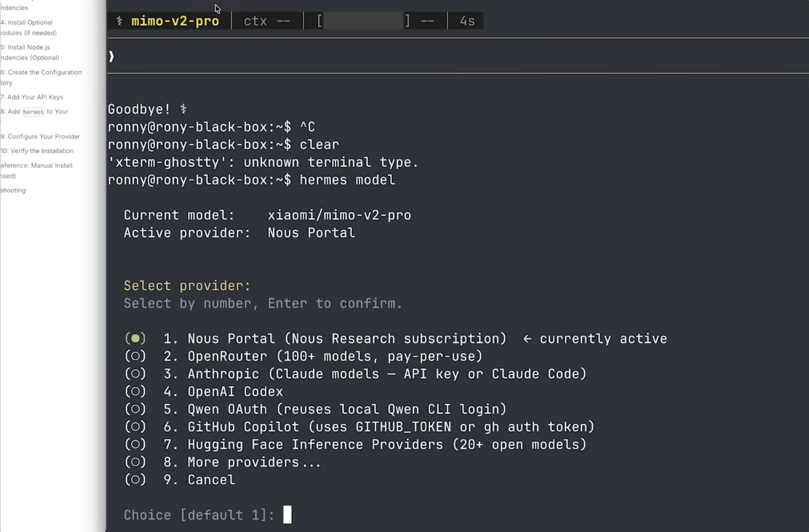Select GitHub Copilot provider radio button
Viewport: 809px width, 532px height.
tap(135, 427)
